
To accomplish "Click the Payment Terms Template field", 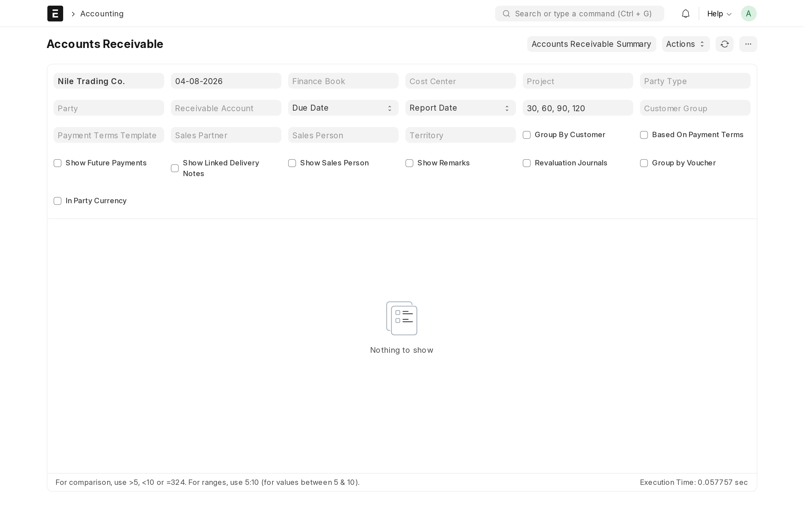I will 109,135.
